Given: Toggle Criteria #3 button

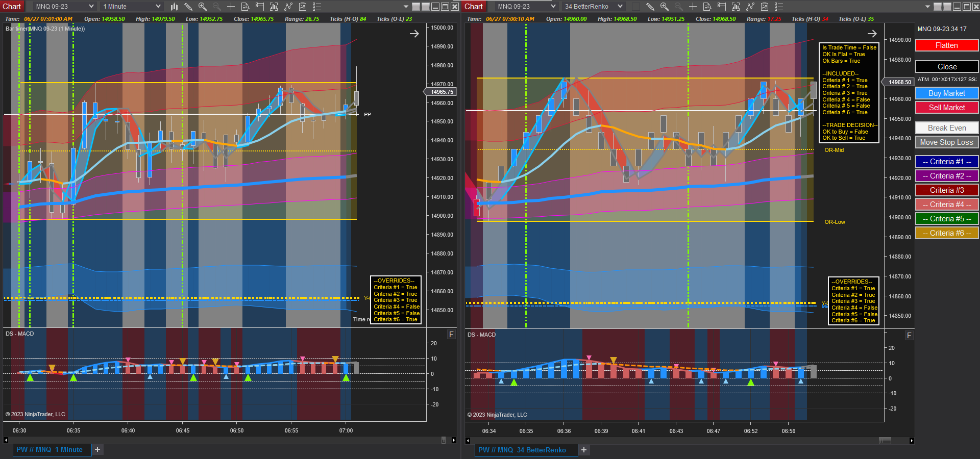Looking at the screenshot, I should (947, 190).
